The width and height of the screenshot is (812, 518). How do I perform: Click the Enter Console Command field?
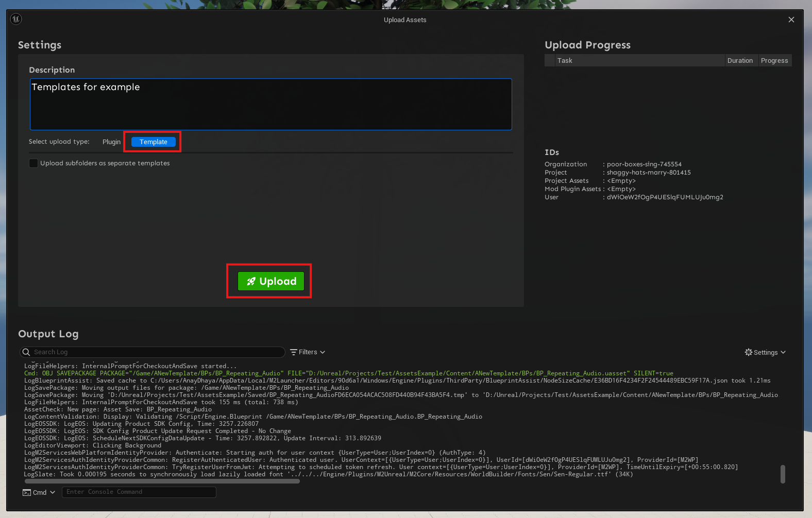[139, 492]
